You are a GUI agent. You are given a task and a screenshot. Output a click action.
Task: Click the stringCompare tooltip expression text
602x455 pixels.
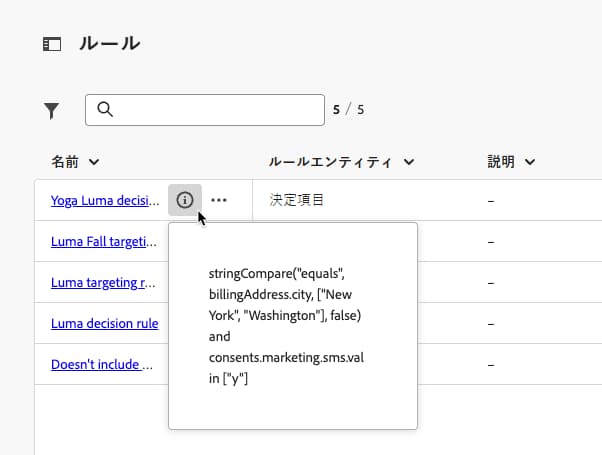click(286, 326)
